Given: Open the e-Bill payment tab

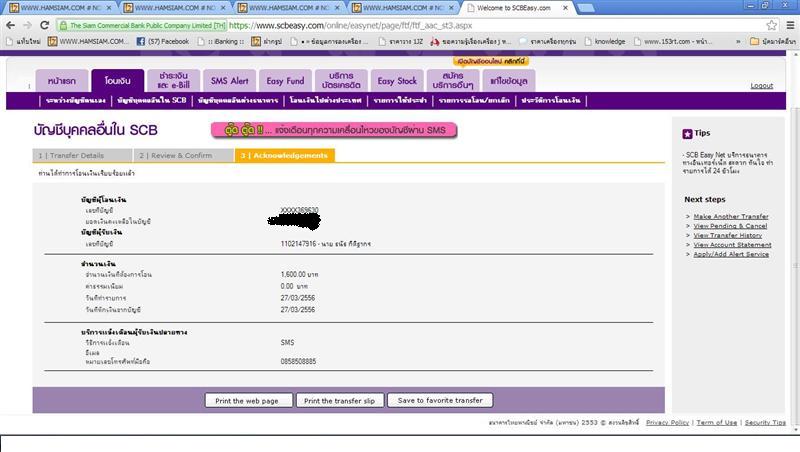Looking at the screenshot, I should pos(173,81).
